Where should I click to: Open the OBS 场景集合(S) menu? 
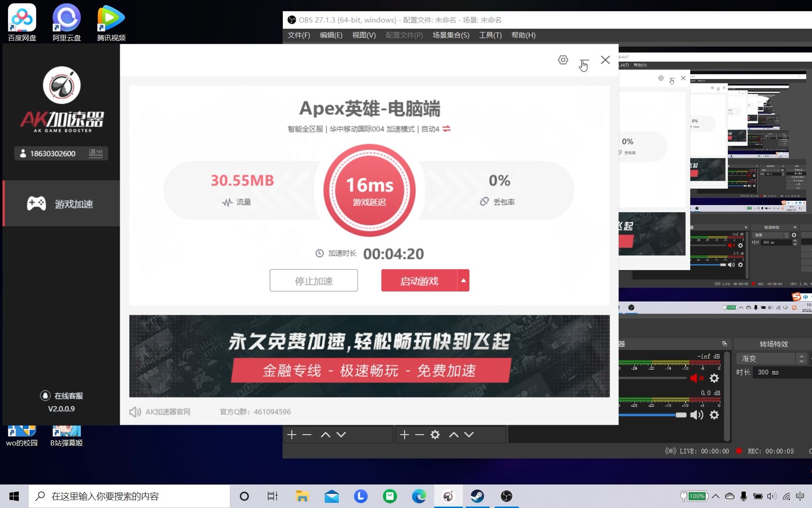pos(451,35)
